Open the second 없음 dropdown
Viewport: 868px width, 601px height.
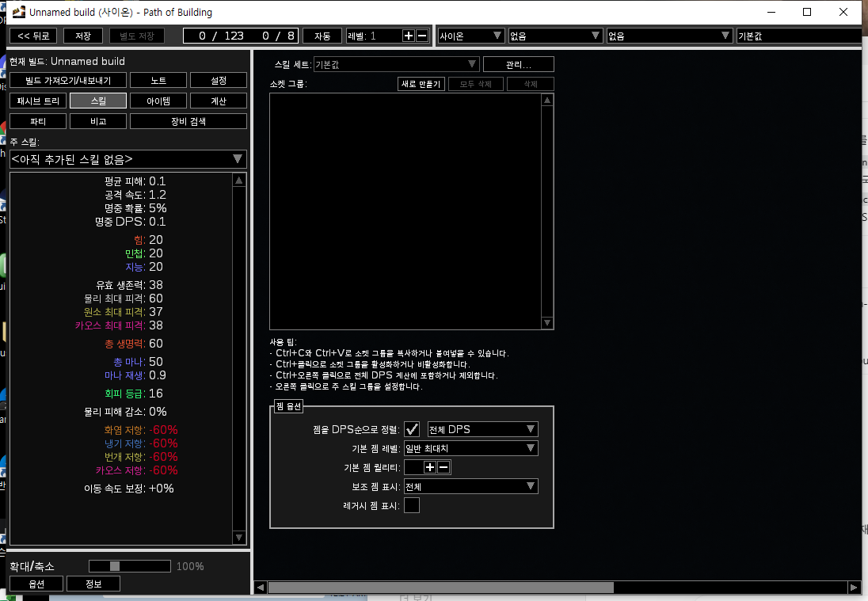point(669,36)
